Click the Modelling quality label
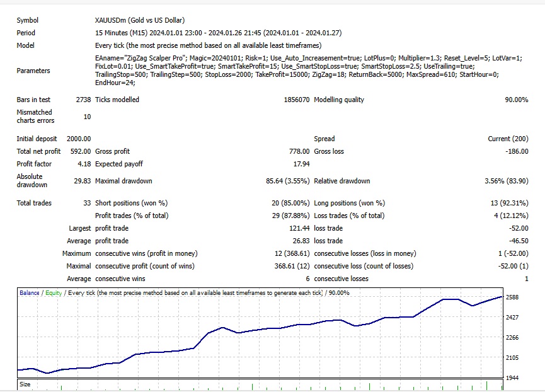This screenshot has height=392, width=545. 339,100
